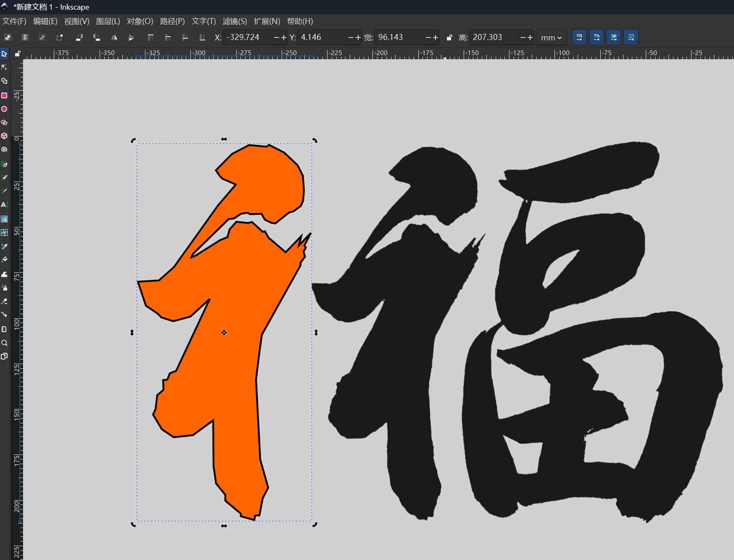
Task: Open the 帮助(H) menu
Action: tap(300, 21)
